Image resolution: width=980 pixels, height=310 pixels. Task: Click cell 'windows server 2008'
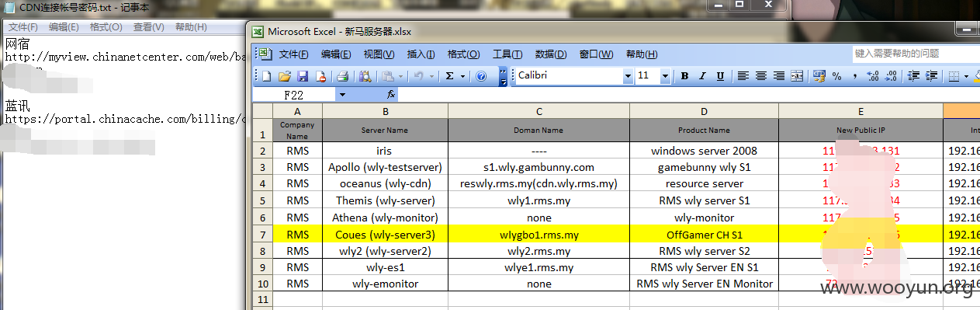704,151
